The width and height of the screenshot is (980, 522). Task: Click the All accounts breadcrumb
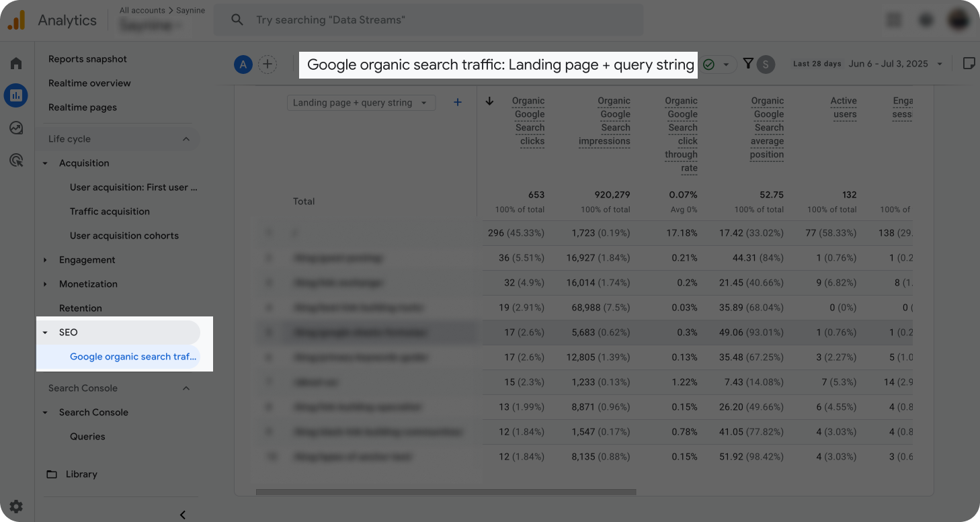142,11
